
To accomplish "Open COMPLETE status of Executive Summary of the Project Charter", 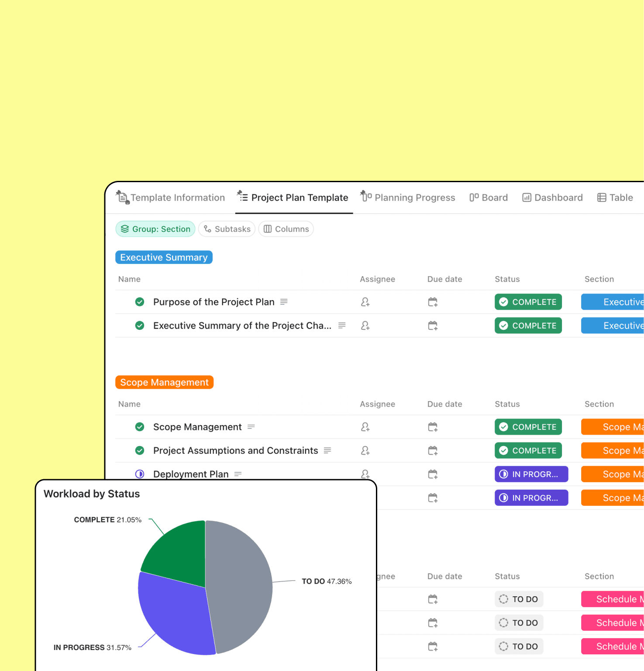I will point(528,325).
